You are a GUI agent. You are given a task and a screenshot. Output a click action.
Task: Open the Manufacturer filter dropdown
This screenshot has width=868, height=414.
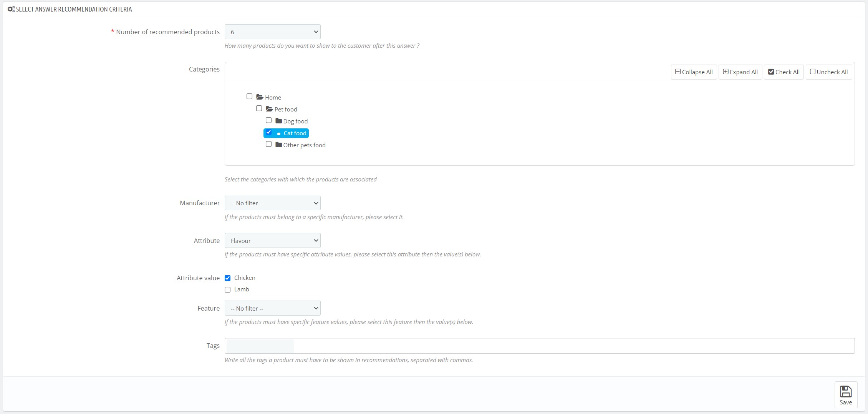[272, 203]
